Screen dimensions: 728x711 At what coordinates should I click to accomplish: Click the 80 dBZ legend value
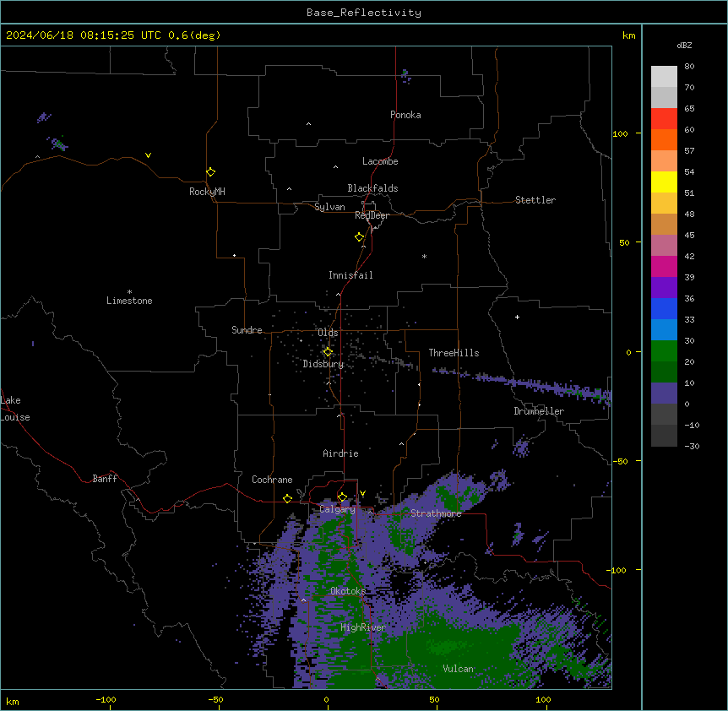[x=689, y=67]
